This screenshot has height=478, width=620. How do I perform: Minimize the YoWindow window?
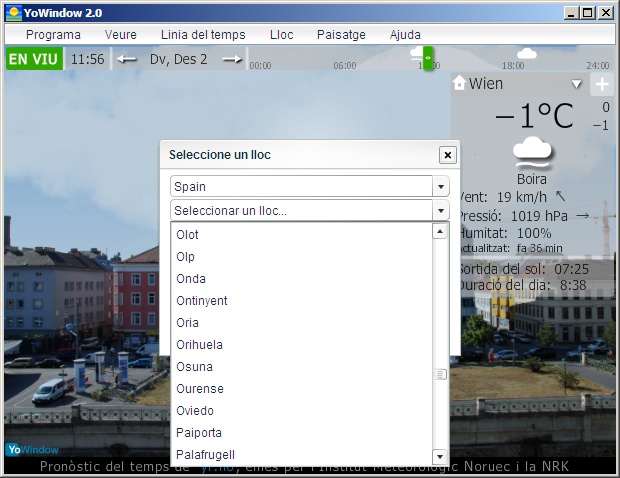[x=571, y=13]
